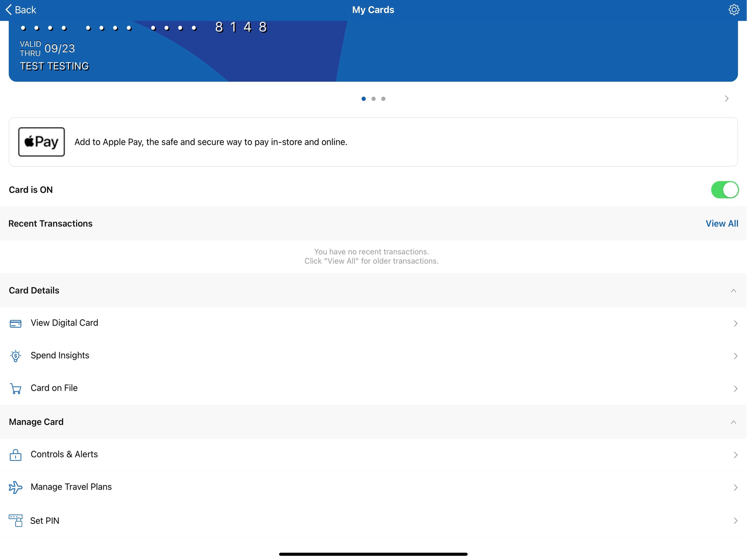Tap the Spend Insights lightbulb icon
This screenshot has height=560, width=747.
pos(16,356)
